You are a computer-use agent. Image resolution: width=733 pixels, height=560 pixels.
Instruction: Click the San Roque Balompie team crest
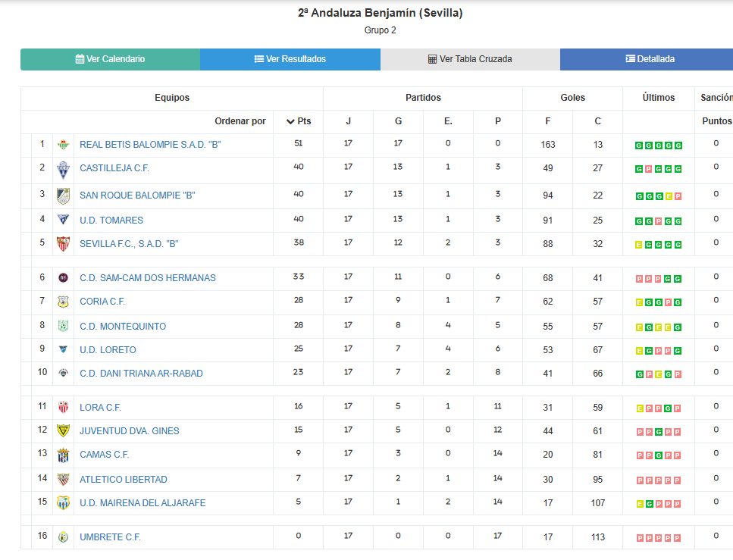click(63, 196)
